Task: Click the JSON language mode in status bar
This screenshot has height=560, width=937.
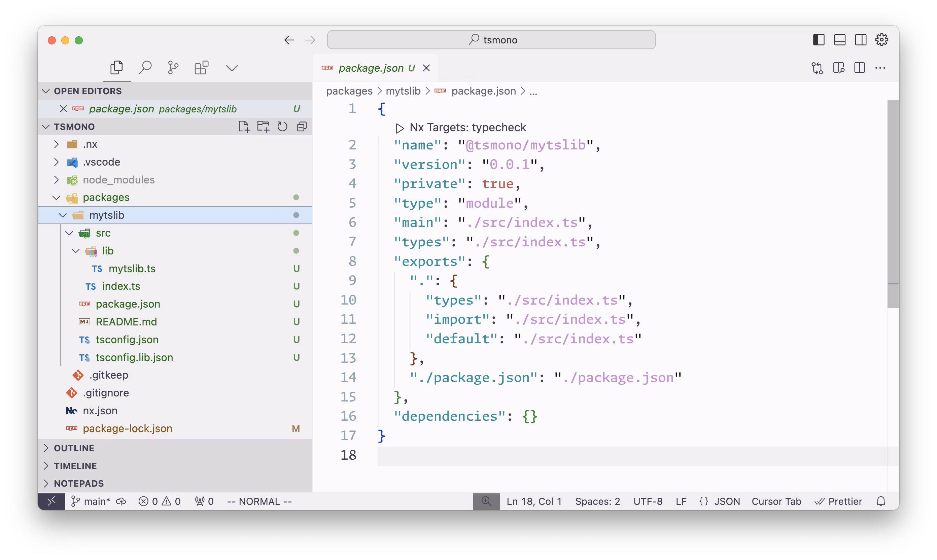Action: pyautogui.click(x=726, y=501)
